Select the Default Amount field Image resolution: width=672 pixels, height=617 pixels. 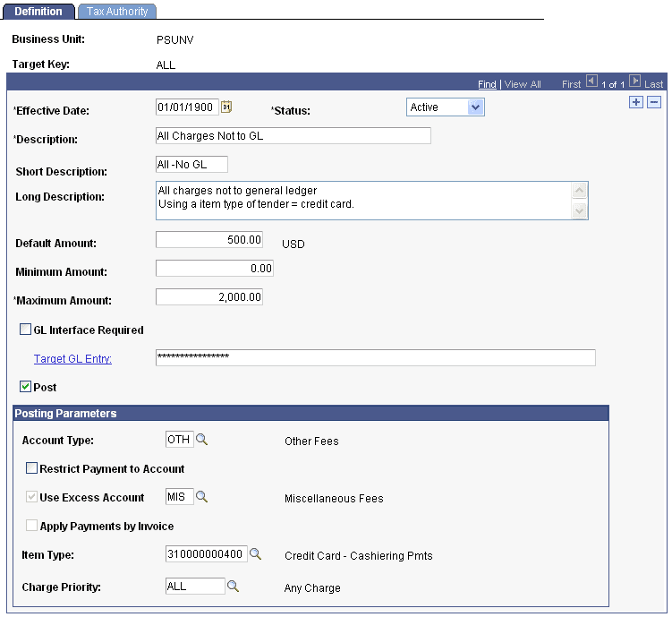[209, 240]
